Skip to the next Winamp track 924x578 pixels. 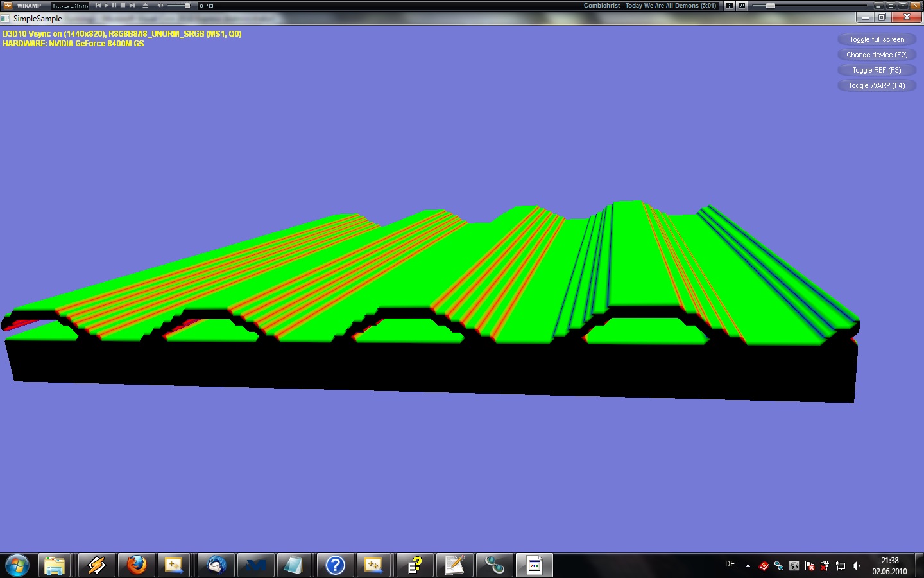click(x=132, y=6)
